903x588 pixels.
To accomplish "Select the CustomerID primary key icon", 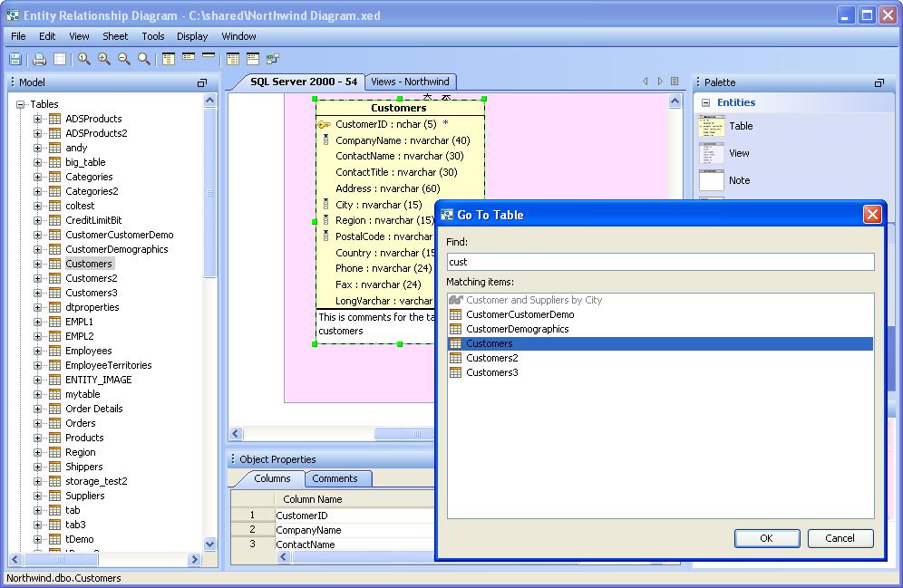I will tap(325, 124).
